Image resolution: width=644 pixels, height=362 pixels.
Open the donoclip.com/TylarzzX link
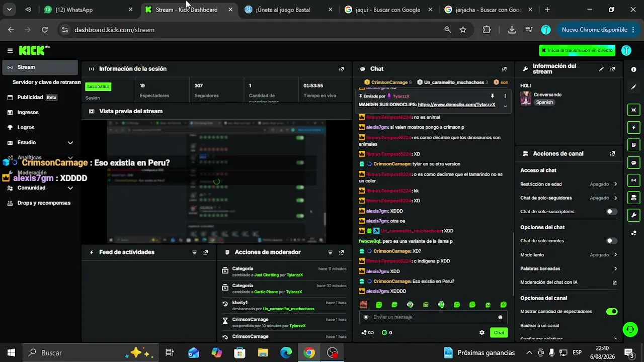[x=456, y=105]
